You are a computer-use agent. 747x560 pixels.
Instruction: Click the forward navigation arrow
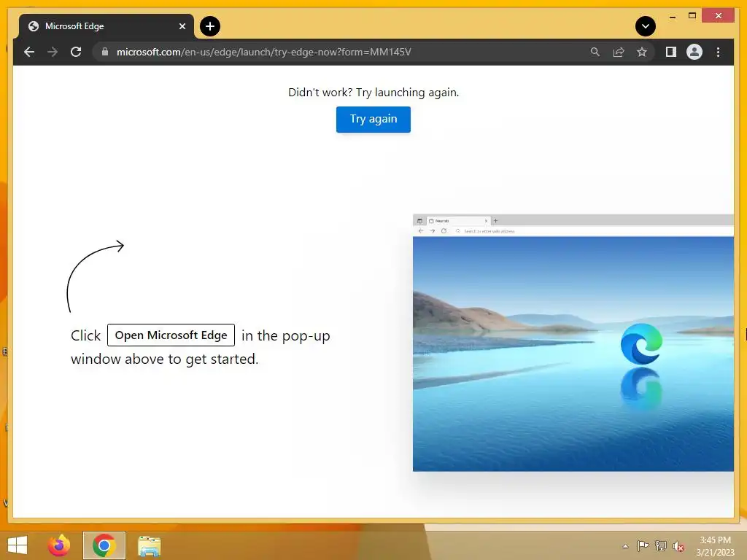point(53,52)
